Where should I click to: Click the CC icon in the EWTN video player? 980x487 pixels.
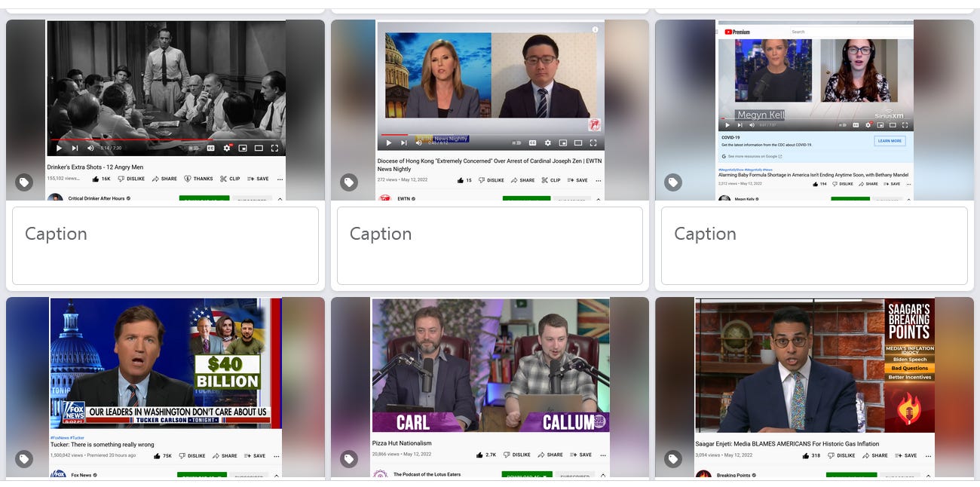pos(532,142)
